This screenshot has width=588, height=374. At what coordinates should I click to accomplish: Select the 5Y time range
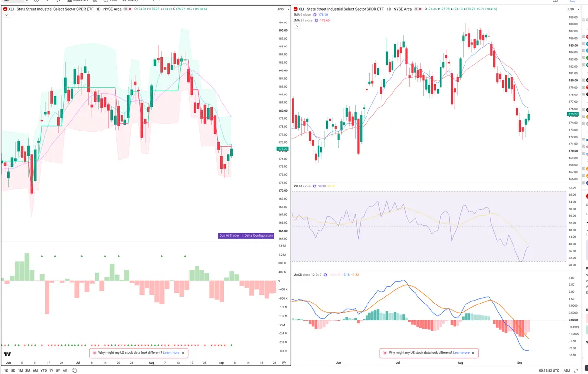[58, 371]
